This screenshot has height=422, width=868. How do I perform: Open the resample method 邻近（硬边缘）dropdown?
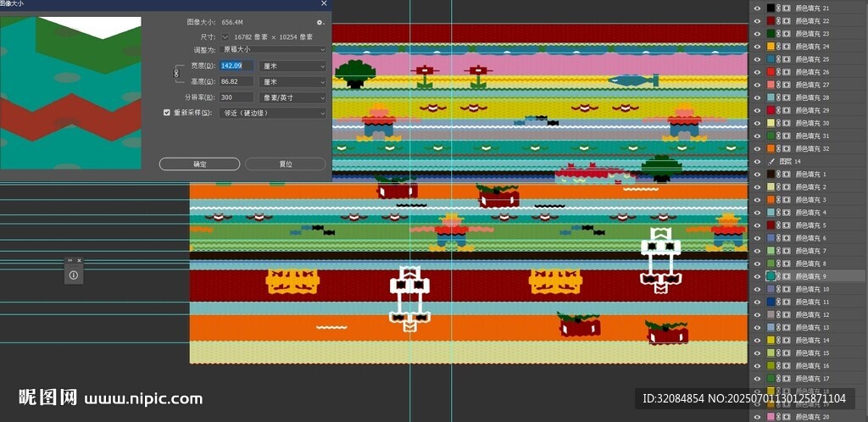(x=272, y=113)
